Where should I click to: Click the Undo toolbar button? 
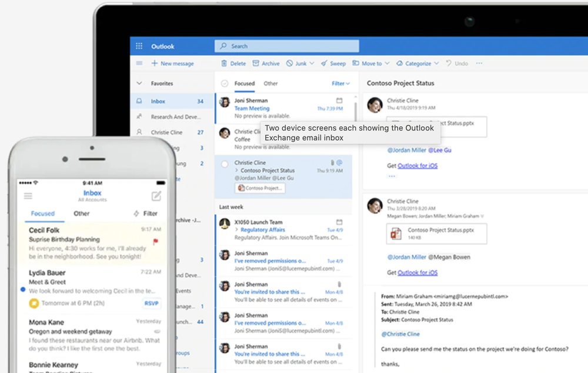point(457,64)
